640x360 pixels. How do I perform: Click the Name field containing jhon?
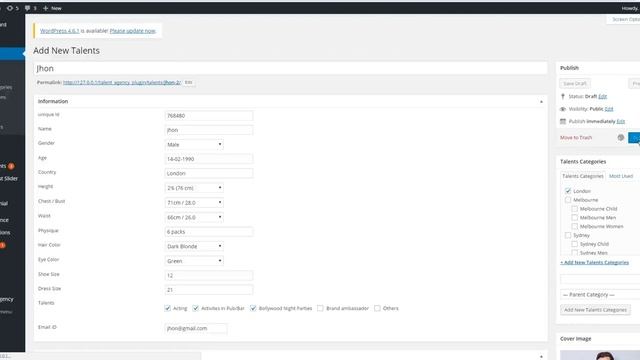[x=209, y=130]
